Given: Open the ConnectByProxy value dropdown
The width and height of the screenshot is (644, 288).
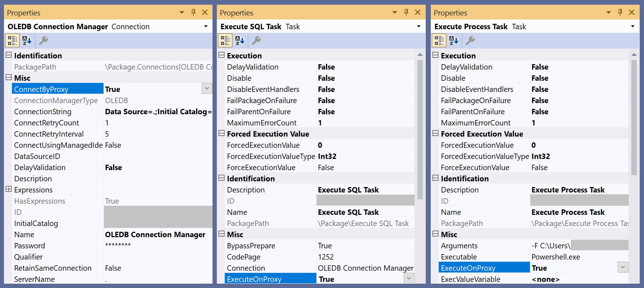Looking at the screenshot, I should pos(207,89).
